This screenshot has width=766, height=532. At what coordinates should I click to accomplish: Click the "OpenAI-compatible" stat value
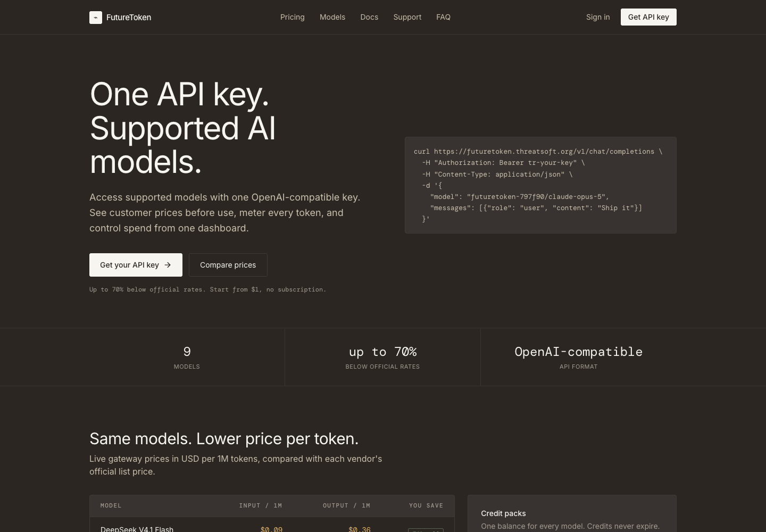[x=578, y=352]
